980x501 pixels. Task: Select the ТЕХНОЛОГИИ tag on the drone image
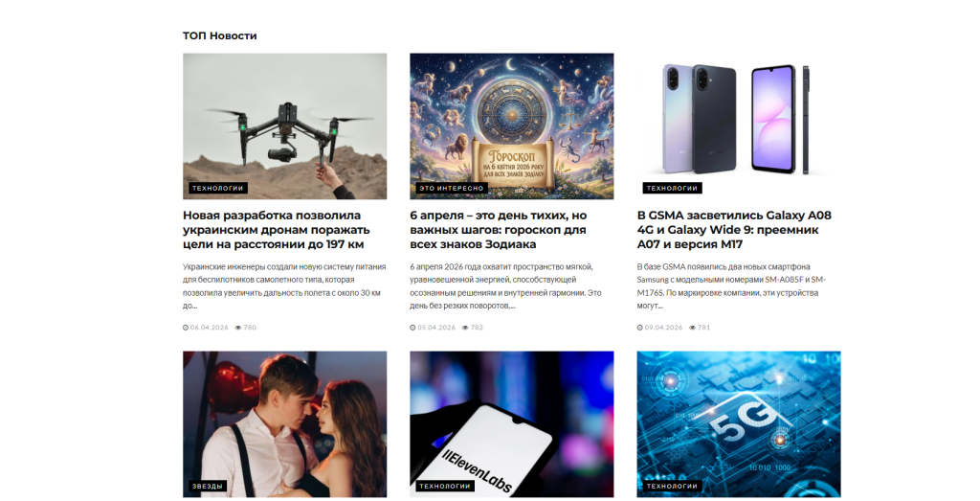click(218, 189)
